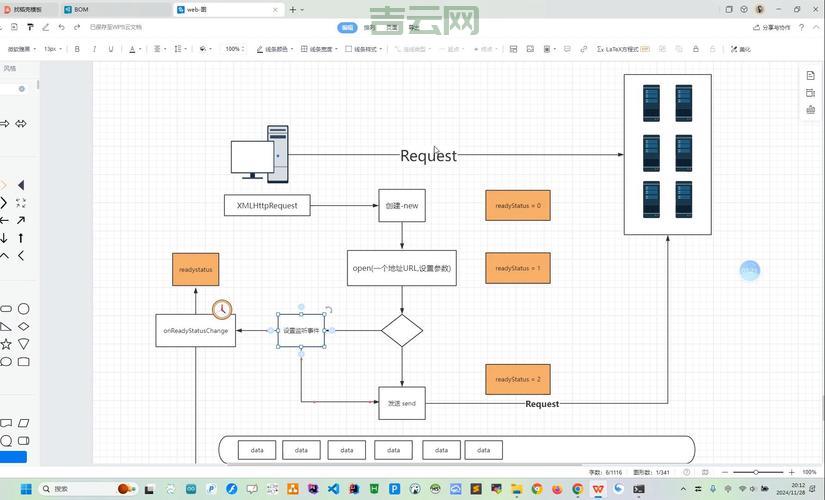The image size is (825, 500).
Task: Expand the 100% zoom dropdown in toolbar
Action: click(235, 48)
